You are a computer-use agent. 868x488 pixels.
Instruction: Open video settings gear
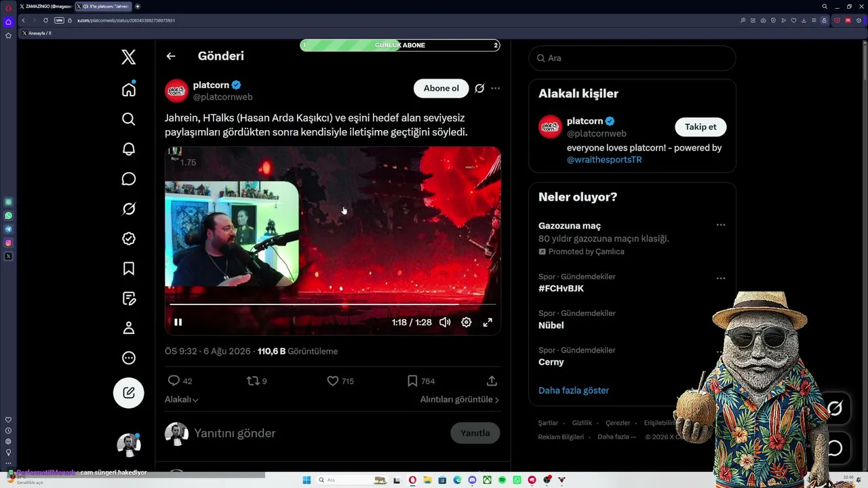click(x=467, y=323)
